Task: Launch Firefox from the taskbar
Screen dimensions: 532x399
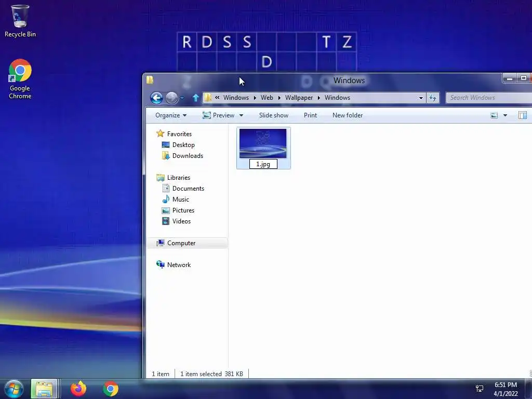Action: (78, 389)
